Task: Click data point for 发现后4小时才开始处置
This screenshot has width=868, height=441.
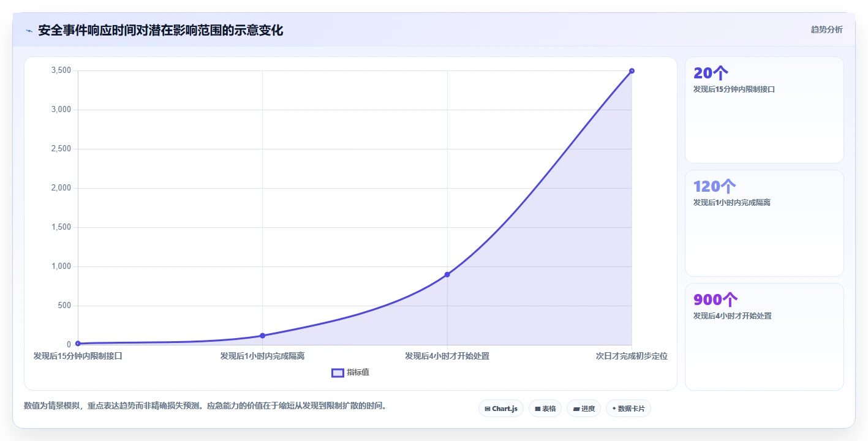Action: (447, 274)
